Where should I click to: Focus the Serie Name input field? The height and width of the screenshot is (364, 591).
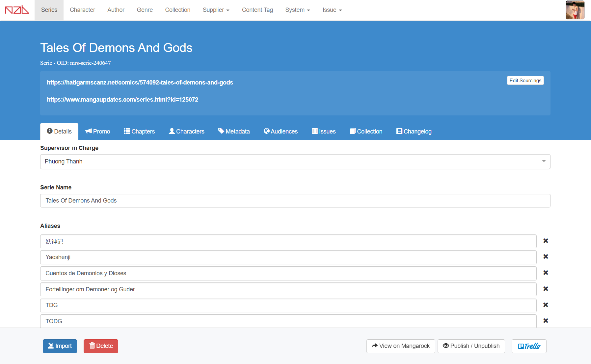[295, 201]
